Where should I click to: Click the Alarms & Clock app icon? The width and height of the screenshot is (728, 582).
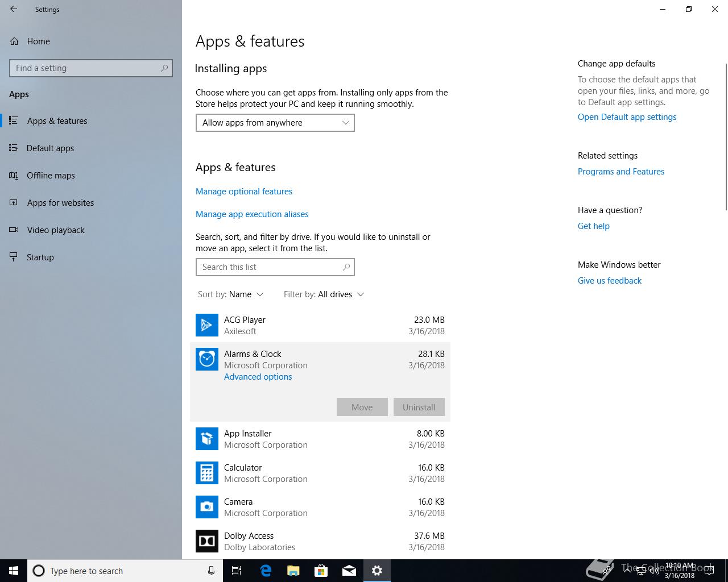(x=207, y=359)
